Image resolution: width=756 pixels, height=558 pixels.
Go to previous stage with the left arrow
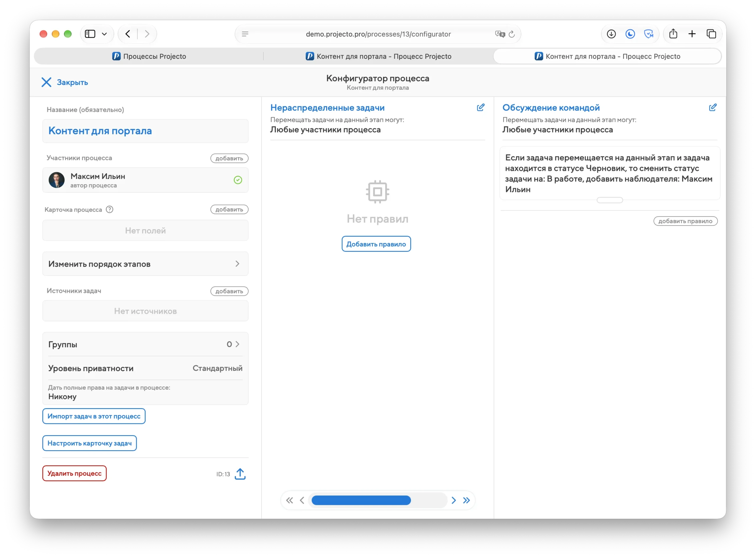click(x=302, y=500)
